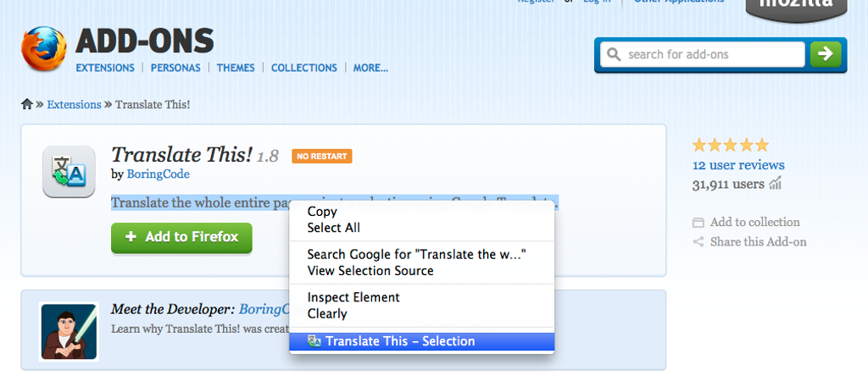Click the five-star rating
868x381 pixels.
point(730,146)
